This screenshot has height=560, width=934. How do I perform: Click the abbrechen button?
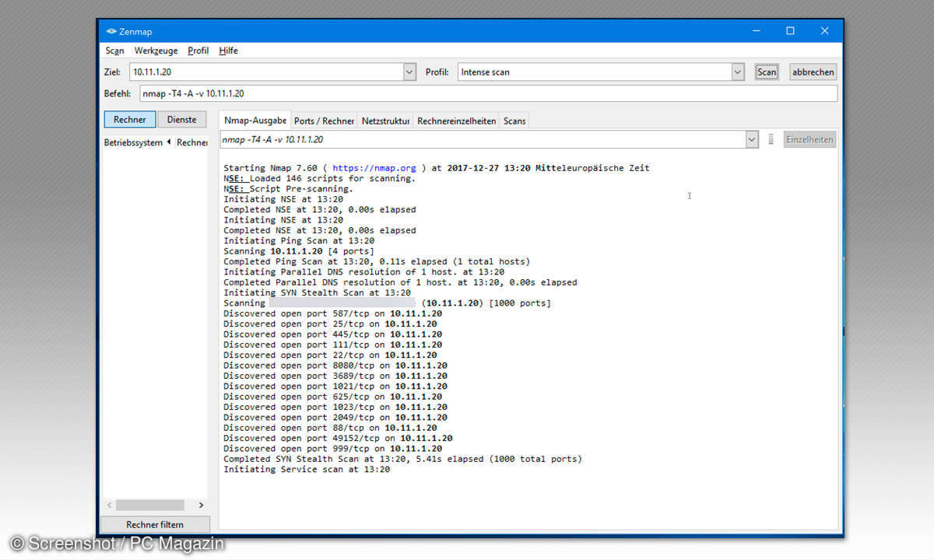click(x=813, y=72)
